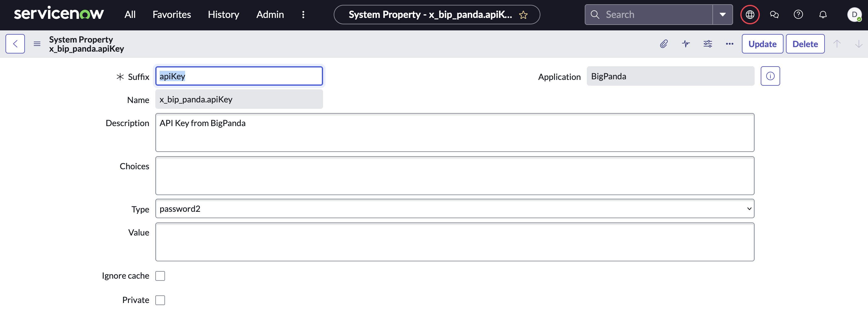The width and height of the screenshot is (868, 313).
Task: Open the Type dropdown showing password2
Action: click(x=455, y=208)
